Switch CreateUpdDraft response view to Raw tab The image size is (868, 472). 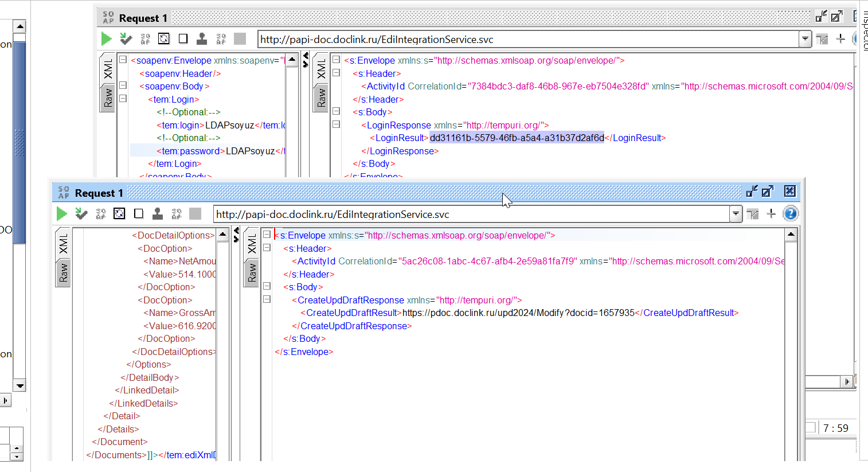click(x=252, y=272)
